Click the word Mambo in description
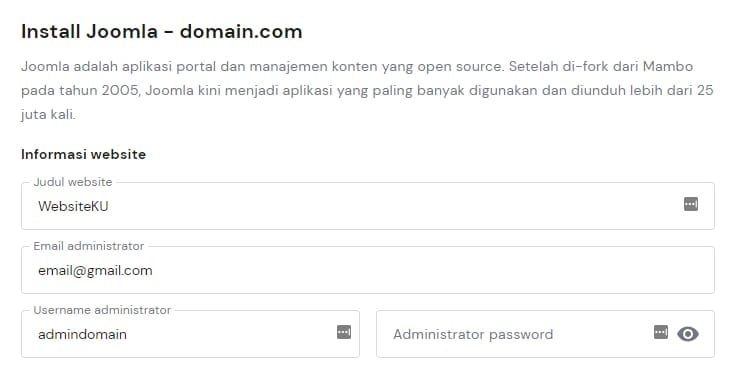Image resolution: width=735 pixels, height=369 pixels. tap(668, 66)
